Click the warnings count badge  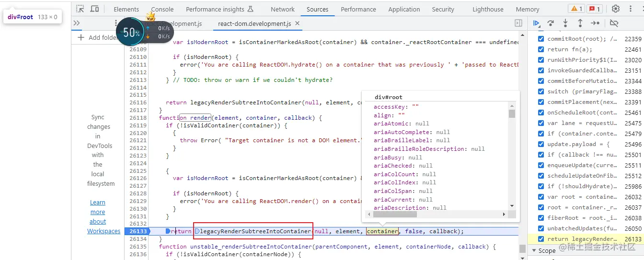tap(576, 9)
